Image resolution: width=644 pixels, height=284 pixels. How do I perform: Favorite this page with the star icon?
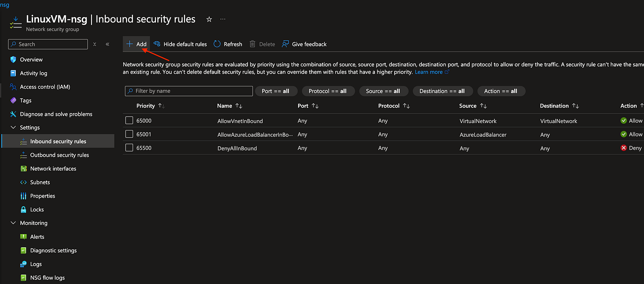[209, 19]
